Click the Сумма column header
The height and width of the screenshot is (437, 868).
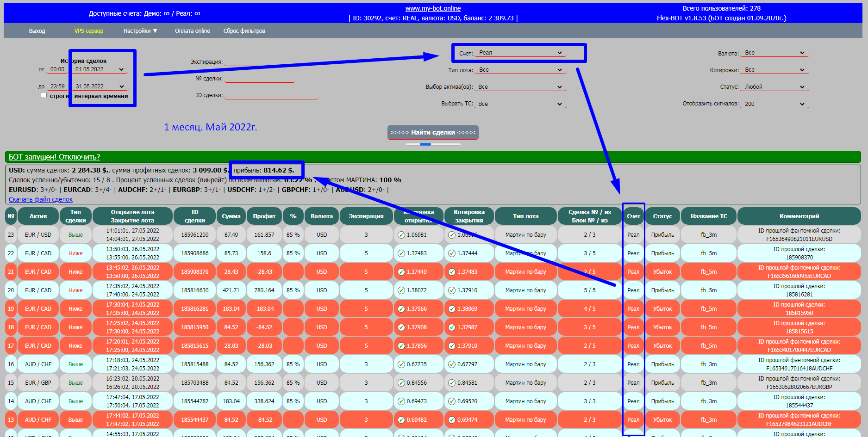[231, 216]
